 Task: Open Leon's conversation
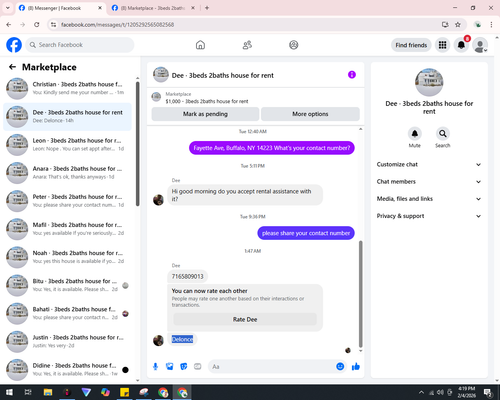coord(67,145)
